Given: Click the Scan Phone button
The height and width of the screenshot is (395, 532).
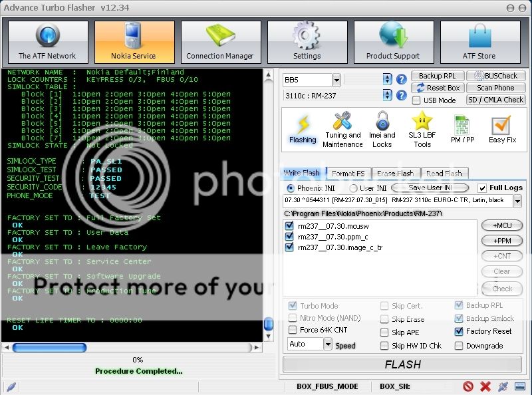Looking at the screenshot, I should click(496, 88).
